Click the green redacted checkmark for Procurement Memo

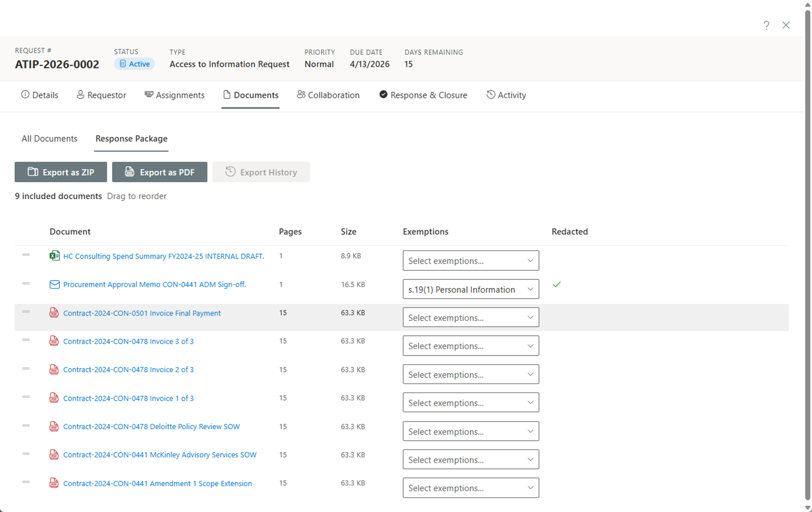(557, 284)
